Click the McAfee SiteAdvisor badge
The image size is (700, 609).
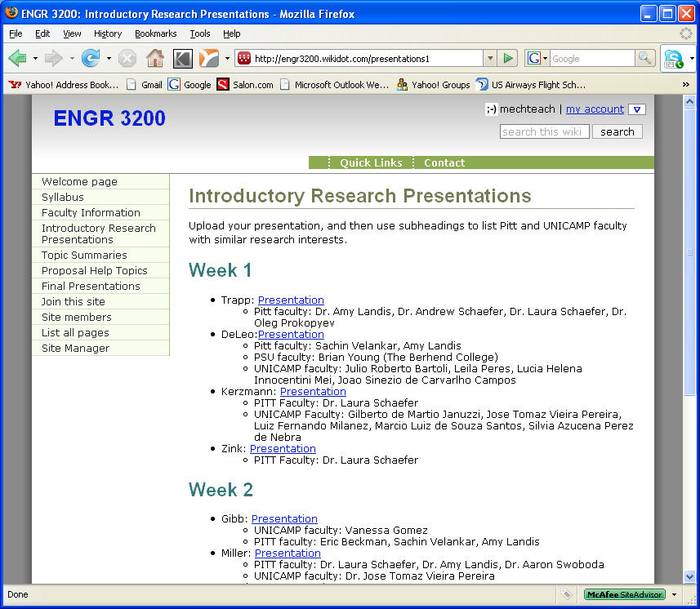coord(624,594)
